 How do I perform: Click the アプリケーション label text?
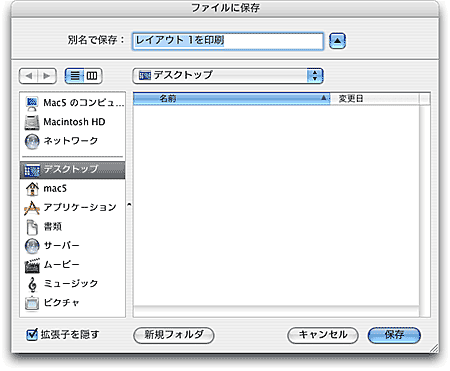click(80, 207)
